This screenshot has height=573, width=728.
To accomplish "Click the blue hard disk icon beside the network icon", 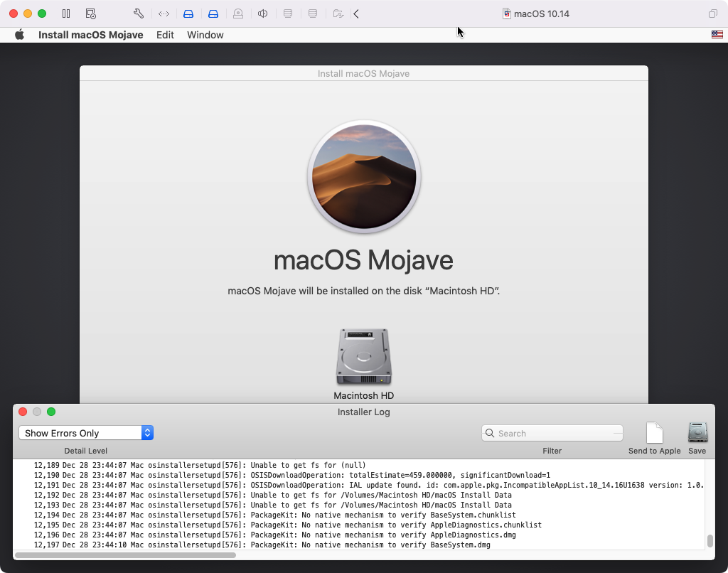I will click(188, 14).
